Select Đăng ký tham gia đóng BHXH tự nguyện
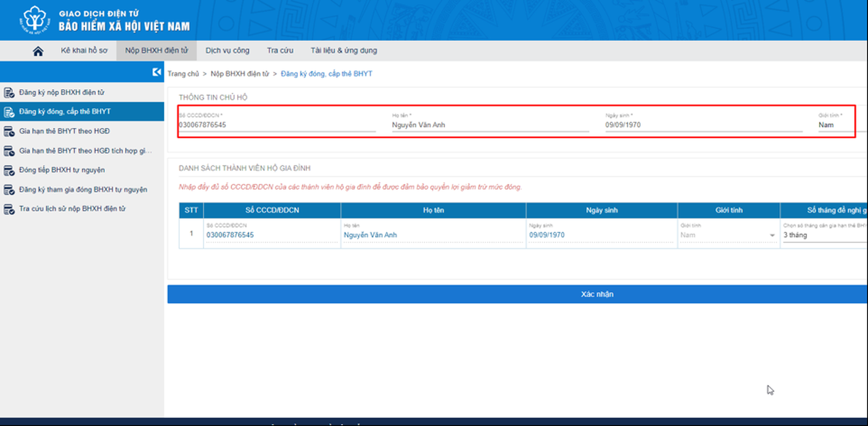The width and height of the screenshot is (868, 426). (x=83, y=189)
